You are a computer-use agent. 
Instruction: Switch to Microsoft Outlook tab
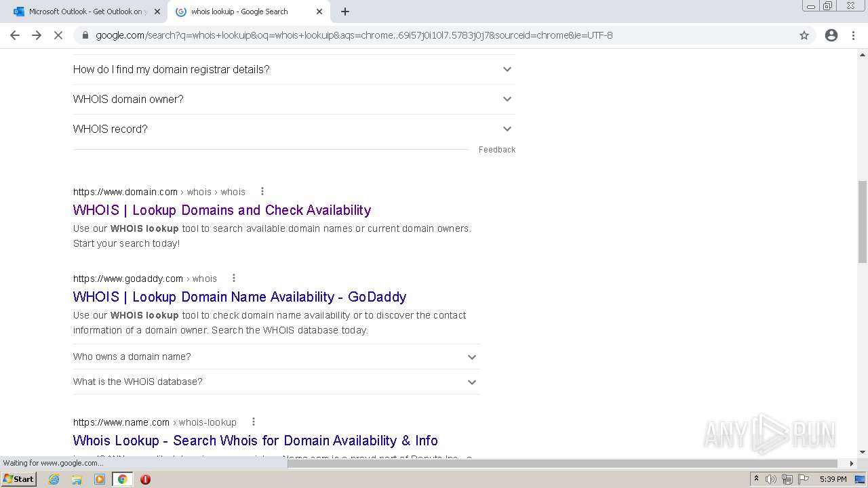(87, 12)
